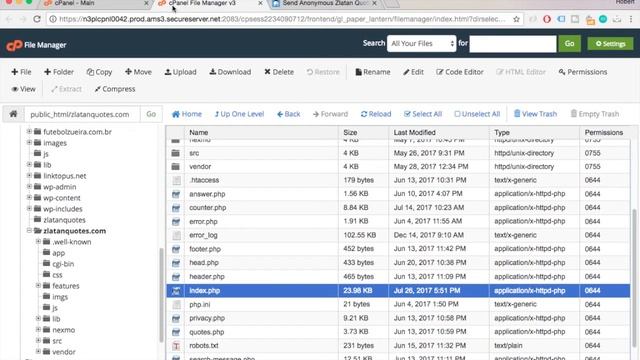The width and height of the screenshot is (640, 360).
Task: Expand the .well-known folder
Action: tap(38, 242)
